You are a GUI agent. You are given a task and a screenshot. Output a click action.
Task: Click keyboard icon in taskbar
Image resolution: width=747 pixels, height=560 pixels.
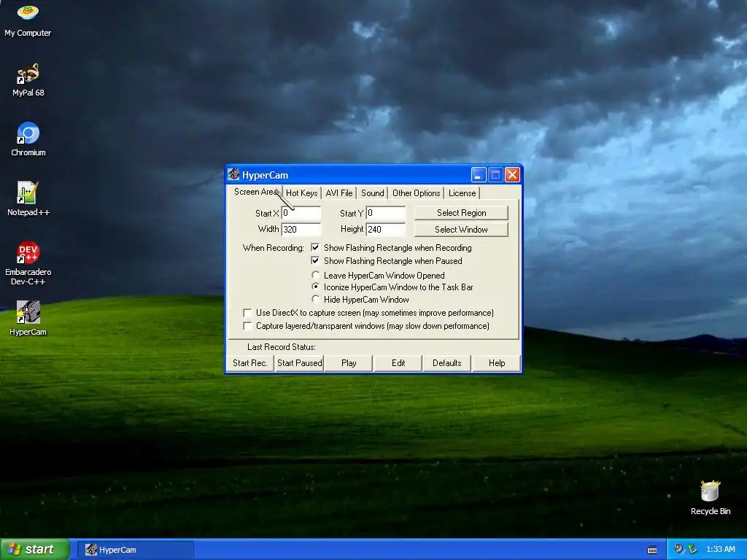click(x=652, y=550)
